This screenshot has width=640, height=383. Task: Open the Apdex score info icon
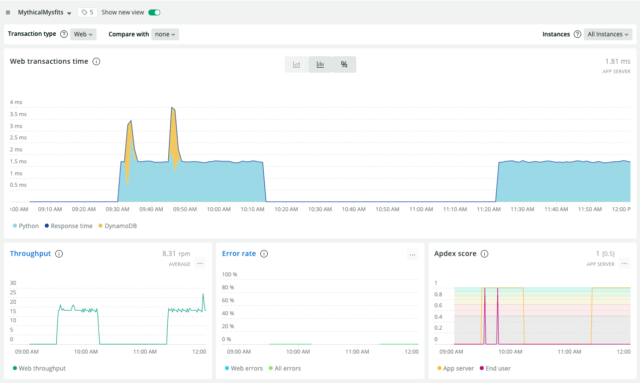pos(484,254)
